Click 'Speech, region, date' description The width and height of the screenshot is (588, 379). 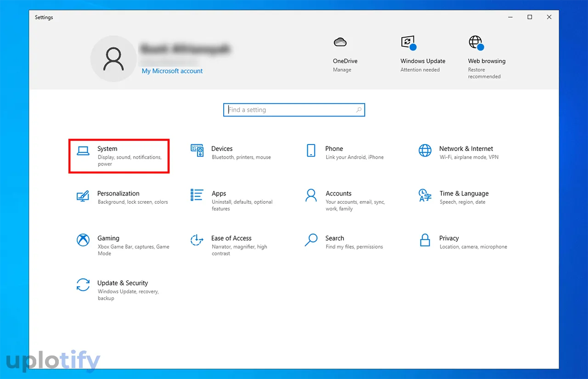click(463, 202)
